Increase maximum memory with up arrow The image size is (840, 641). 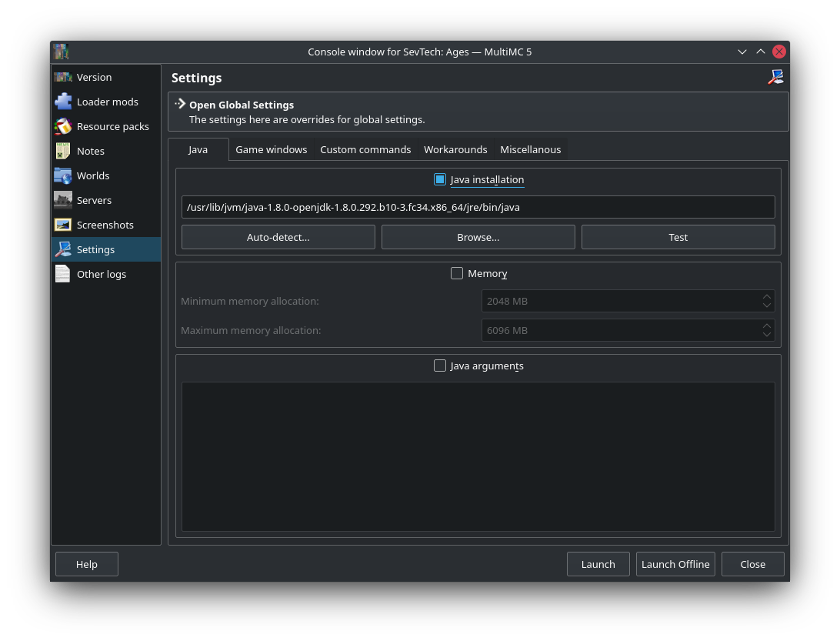coord(767,326)
